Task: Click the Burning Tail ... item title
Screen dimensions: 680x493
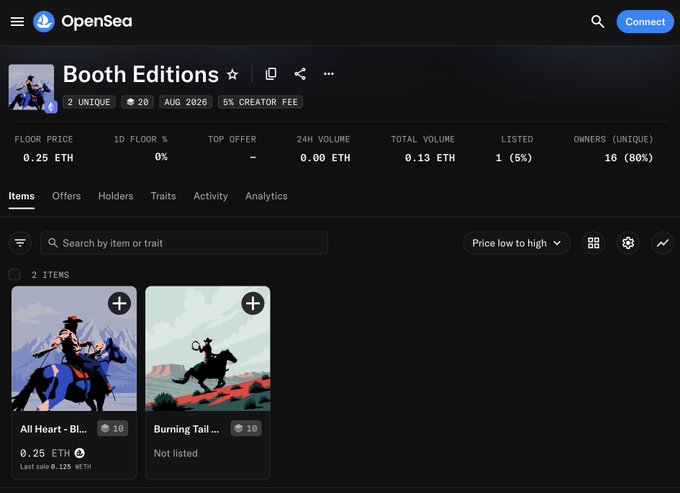Action: coord(186,429)
